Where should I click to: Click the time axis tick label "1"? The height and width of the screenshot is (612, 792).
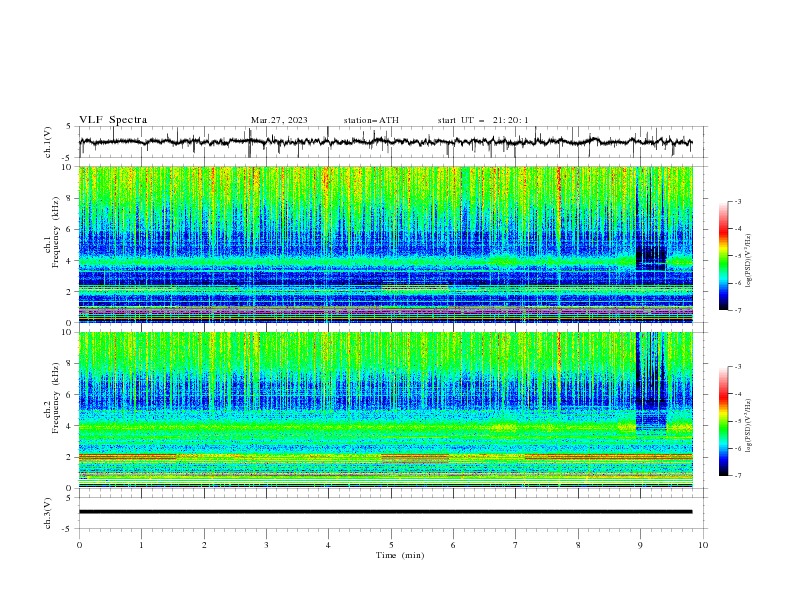tap(141, 545)
